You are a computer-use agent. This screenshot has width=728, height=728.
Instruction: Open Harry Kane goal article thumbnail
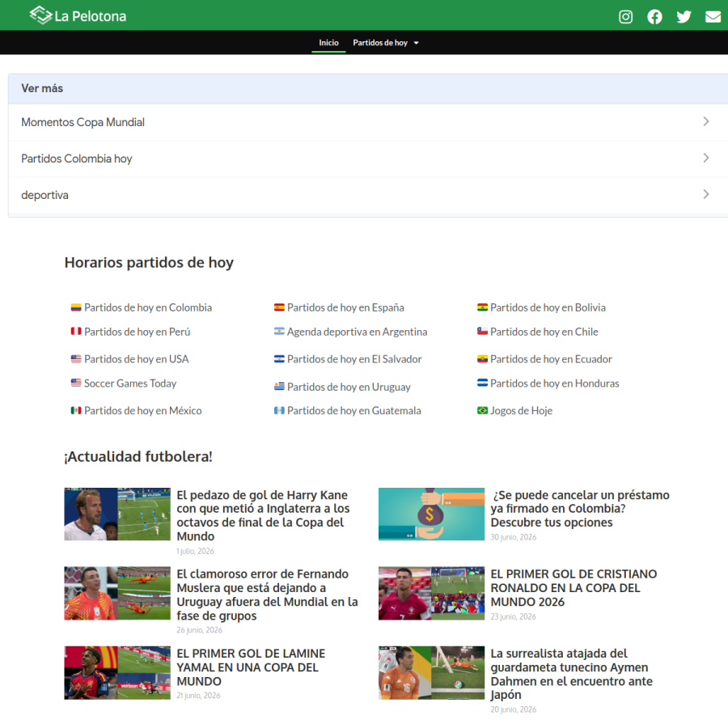pyautogui.click(x=117, y=514)
